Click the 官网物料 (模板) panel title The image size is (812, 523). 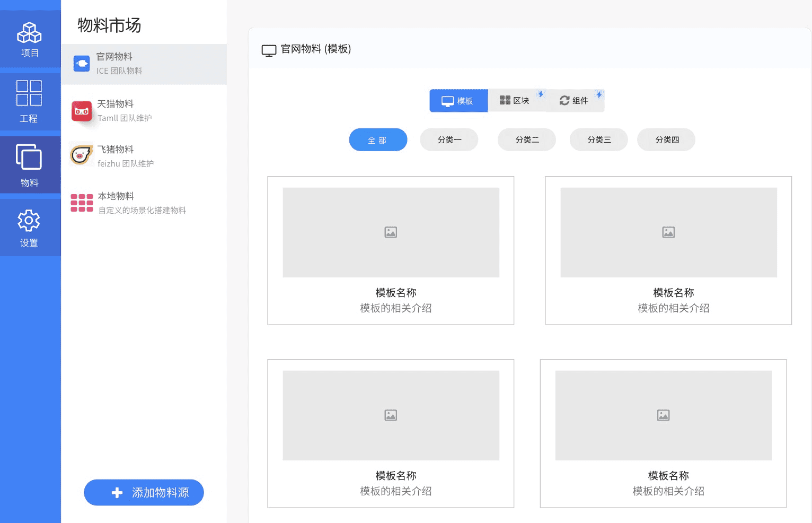316,49
